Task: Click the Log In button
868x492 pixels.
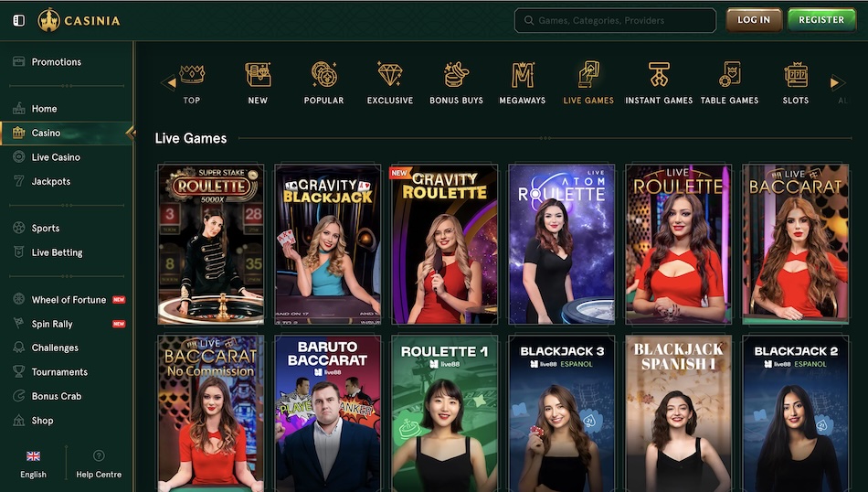Action: tap(754, 20)
